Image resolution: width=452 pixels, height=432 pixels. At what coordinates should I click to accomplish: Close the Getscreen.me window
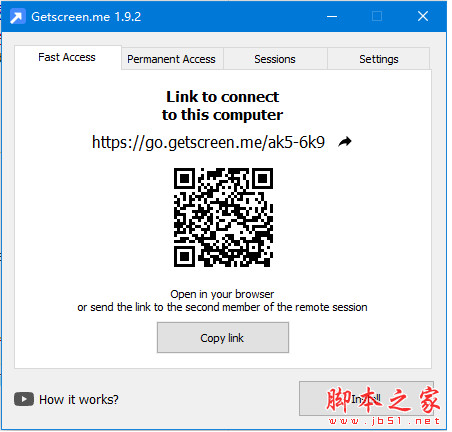[x=423, y=16]
